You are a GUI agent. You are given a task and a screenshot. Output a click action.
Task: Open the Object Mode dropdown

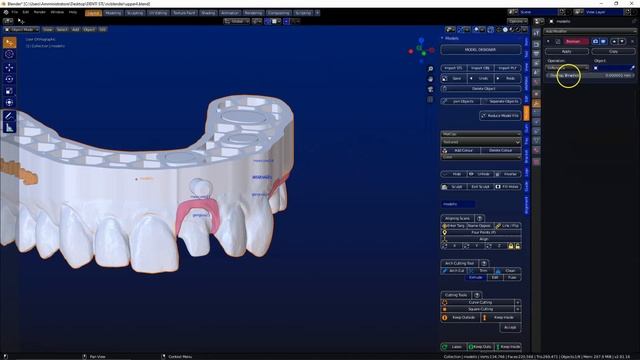tap(22, 29)
